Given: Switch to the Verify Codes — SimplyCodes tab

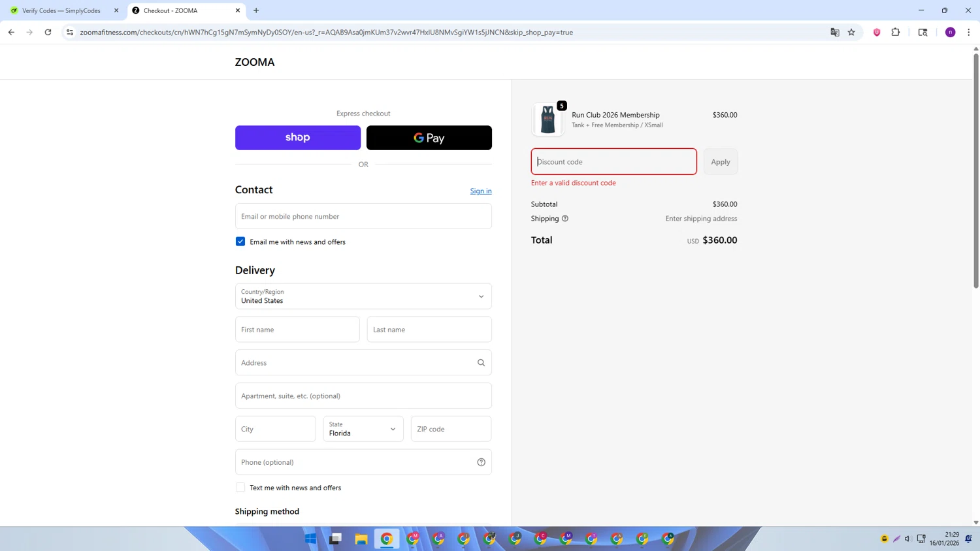Looking at the screenshot, I should tap(61, 10).
